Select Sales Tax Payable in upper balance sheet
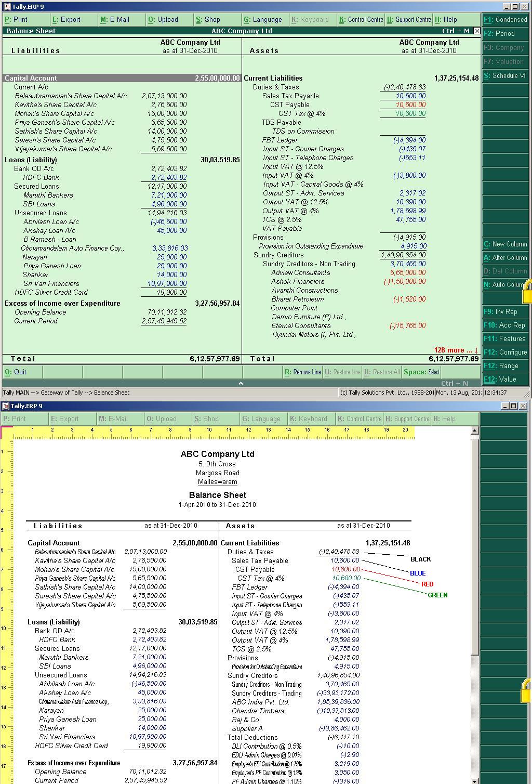532x784 pixels. coord(290,96)
